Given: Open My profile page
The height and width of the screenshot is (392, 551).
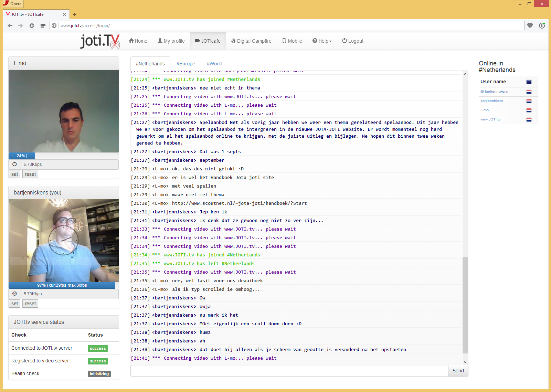Looking at the screenshot, I should click(171, 41).
